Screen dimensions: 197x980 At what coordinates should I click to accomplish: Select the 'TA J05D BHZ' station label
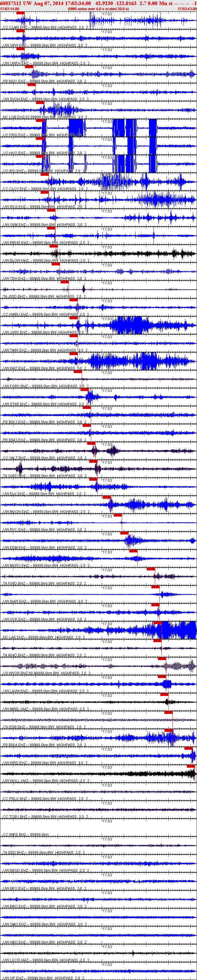click(15, 296)
